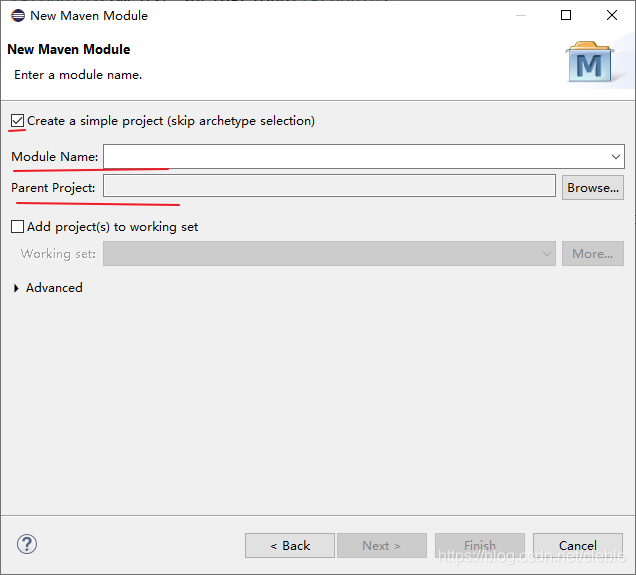636x575 pixels.
Task: Open the Working set combo box
Action: coord(329,254)
